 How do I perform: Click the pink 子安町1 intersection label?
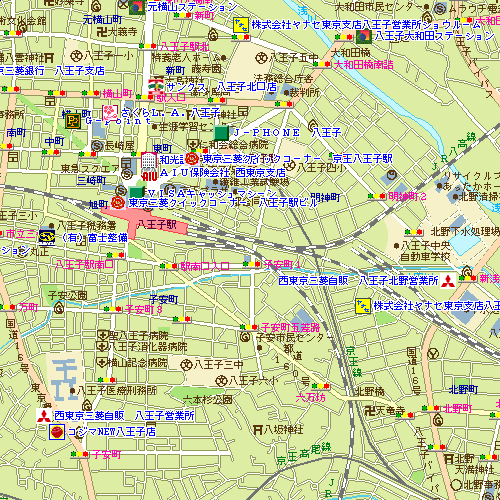tap(282, 265)
